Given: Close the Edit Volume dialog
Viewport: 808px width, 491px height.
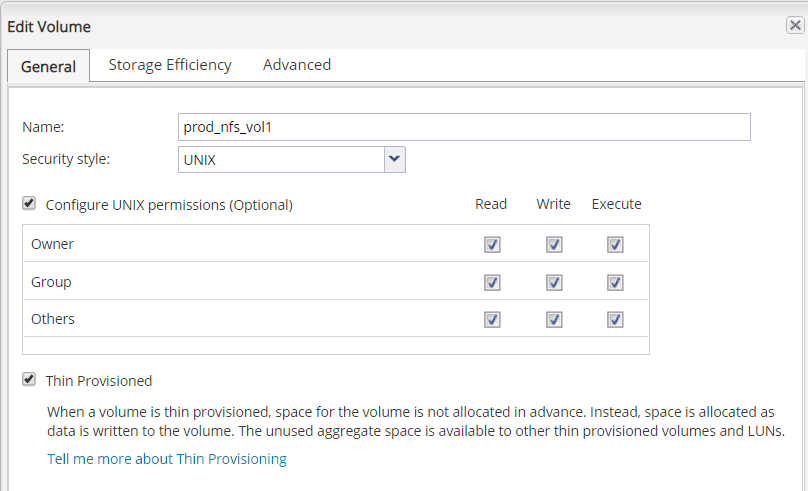Looking at the screenshot, I should pyautogui.click(x=795, y=26).
